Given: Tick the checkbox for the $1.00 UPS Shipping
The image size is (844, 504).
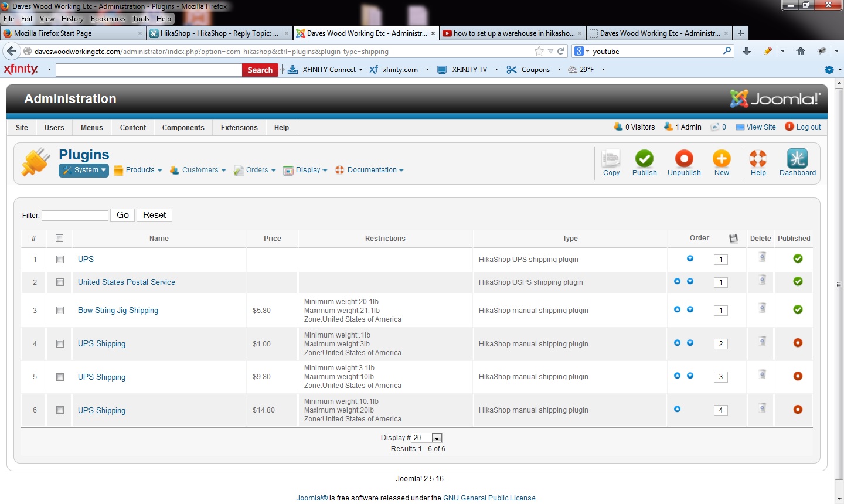Looking at the screenshot, I should (60, 344).
